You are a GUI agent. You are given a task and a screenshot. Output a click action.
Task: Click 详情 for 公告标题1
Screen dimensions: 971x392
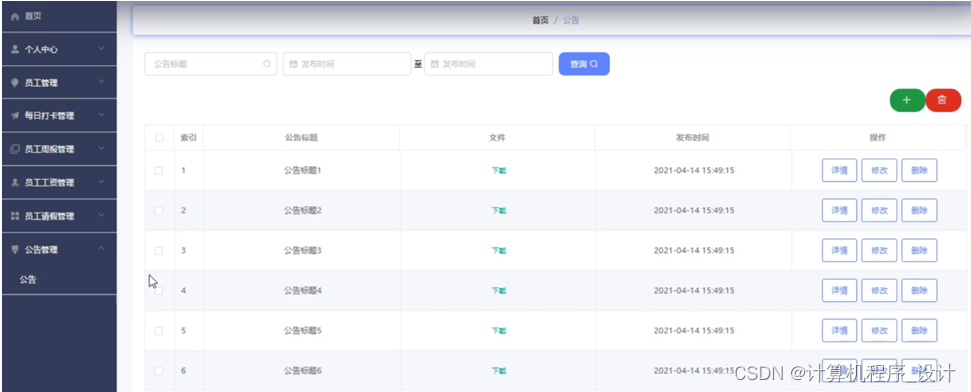point(839,170)
